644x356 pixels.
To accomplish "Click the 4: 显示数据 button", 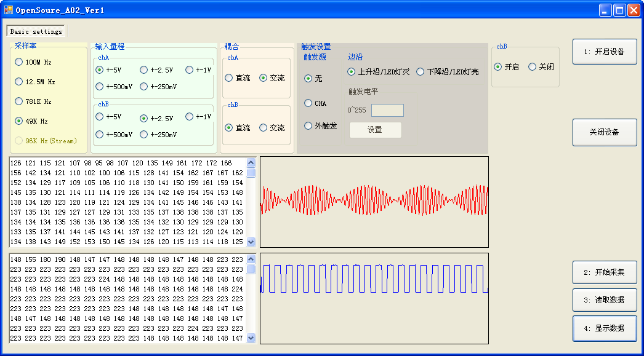I will coord(605,328).
